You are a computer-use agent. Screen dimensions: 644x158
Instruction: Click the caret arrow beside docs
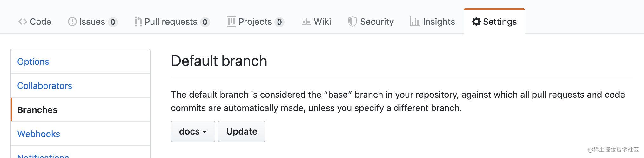(x=205, y=132)
